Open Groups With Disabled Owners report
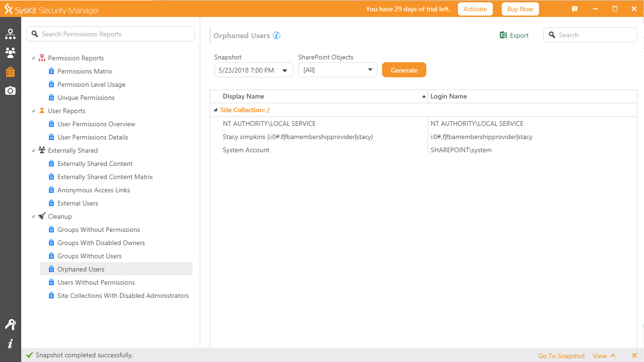This screenshot has height=362, width=644. 101,243
